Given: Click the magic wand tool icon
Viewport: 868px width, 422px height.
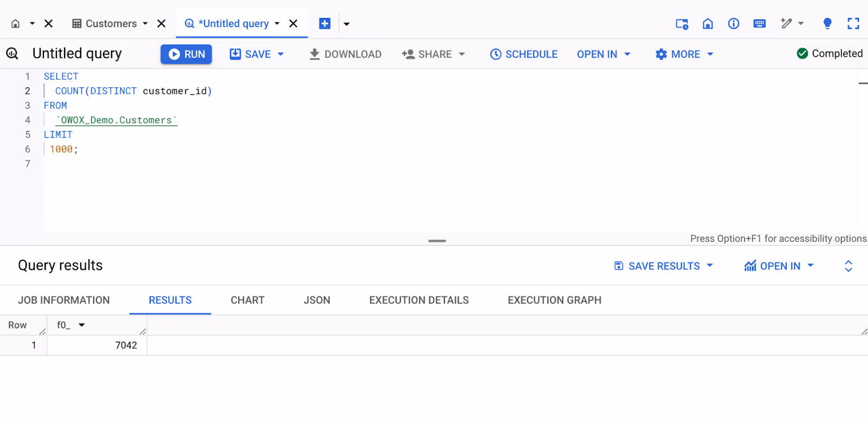Looking at the screenshot, I should pyautogui.click(x=786, y=23).
